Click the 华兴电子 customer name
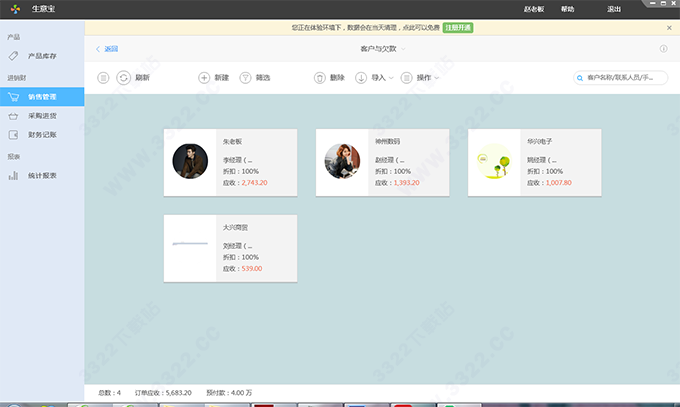680x407 pixels. 539,141
